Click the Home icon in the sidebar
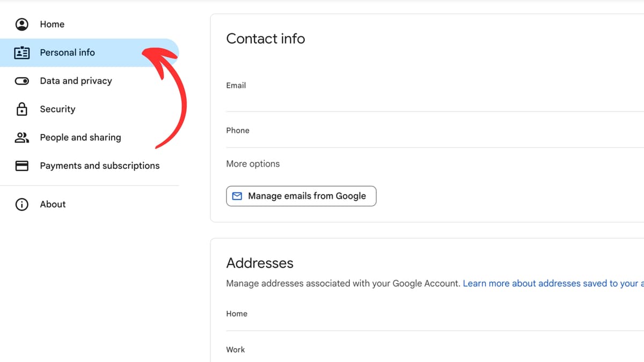The width and height of the screenshot is (644, 362). tap(21, 24)
